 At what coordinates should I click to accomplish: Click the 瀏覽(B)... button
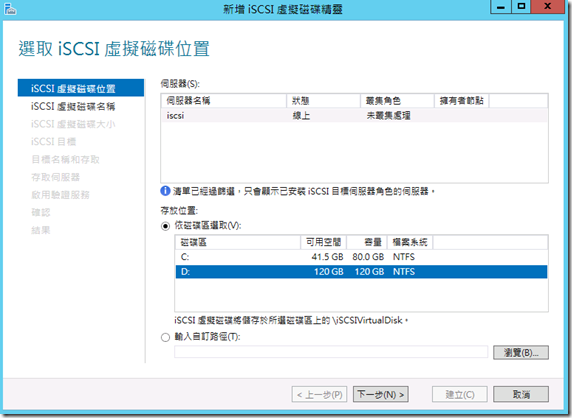[521, 353]
